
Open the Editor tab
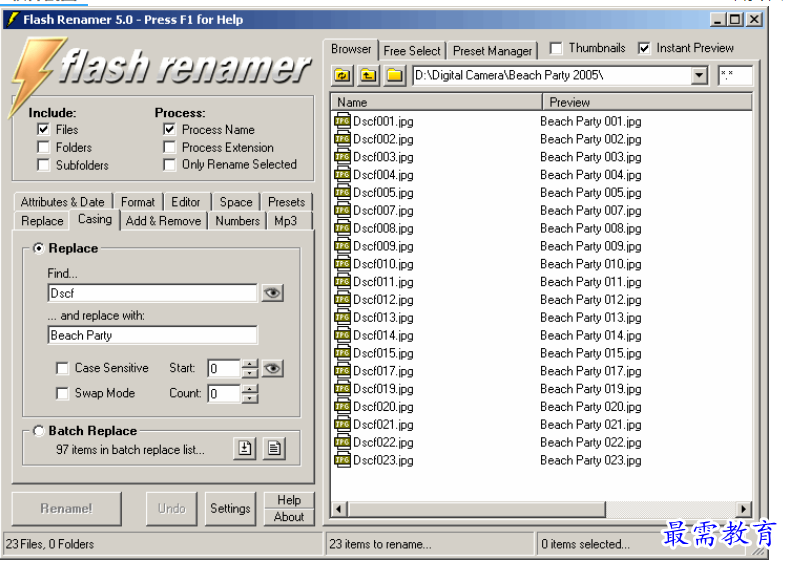click(186, 202)
